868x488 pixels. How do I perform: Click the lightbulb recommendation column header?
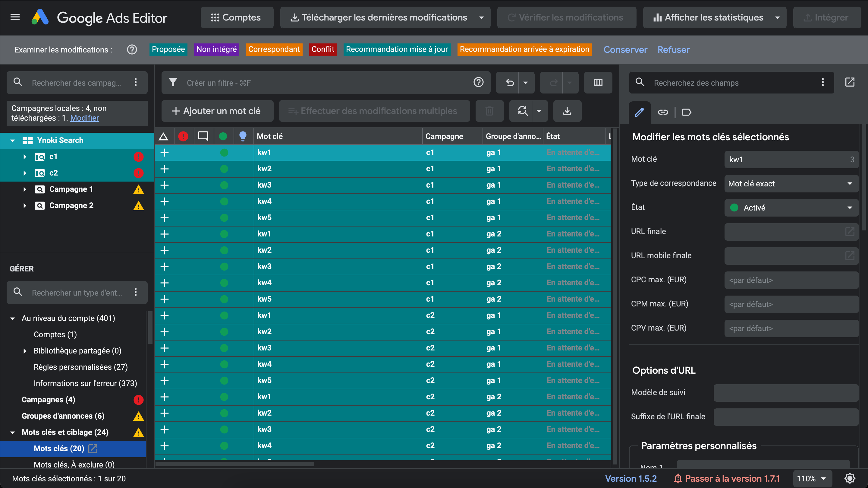click(x=243, y=136)
